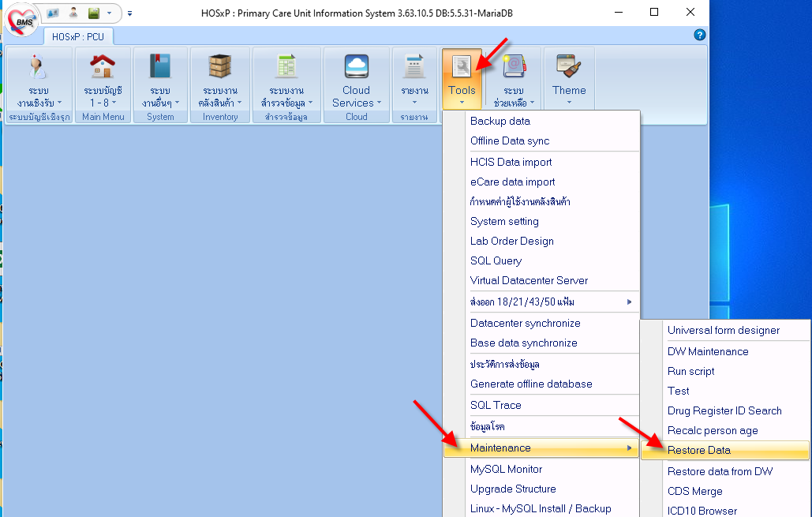Image resolution: width=812 pixels, height=517 pixels.
Task: Click the Tools magnifier document icon
Action: click(462, 66)
